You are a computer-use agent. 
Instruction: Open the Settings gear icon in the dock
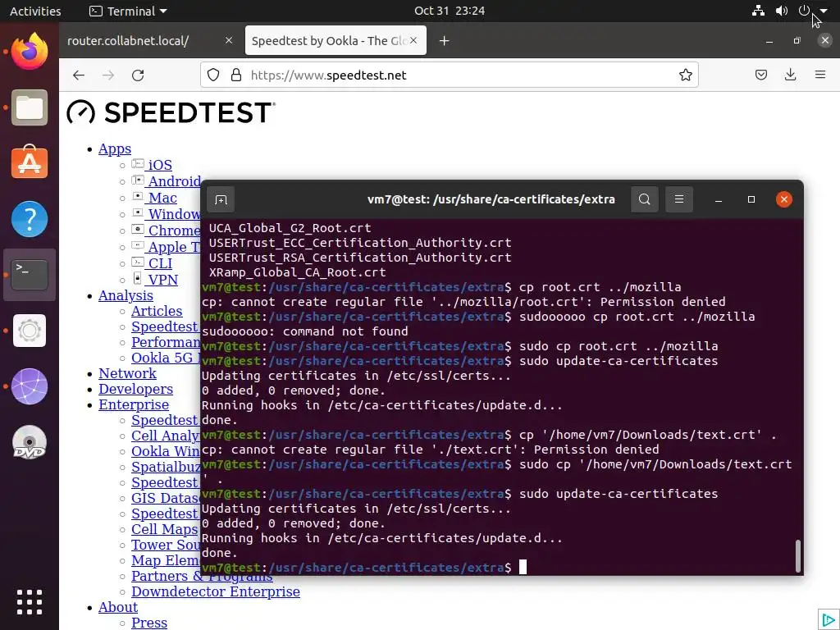tap(30, 331)
